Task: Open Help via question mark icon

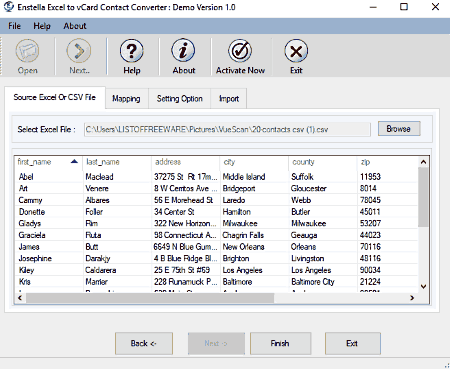Action: (x=132, y=51)
